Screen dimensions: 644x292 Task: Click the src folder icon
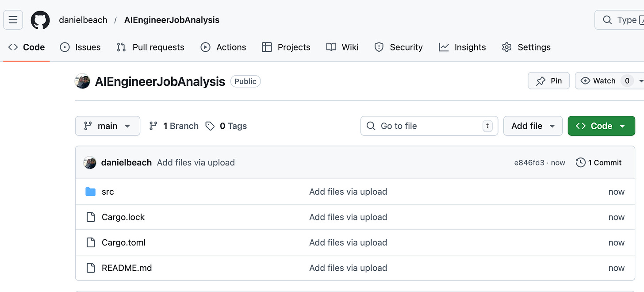(x=91, y=192)
